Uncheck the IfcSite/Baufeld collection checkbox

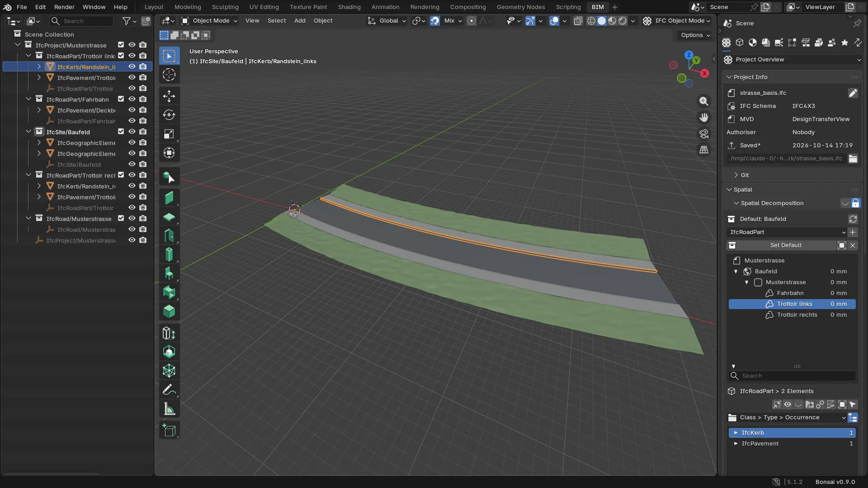[x=121, y=131]
